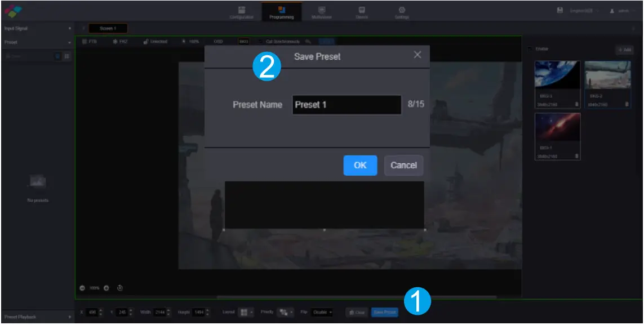Screen dimensions: 644x325
Task: Switch preset list to grid view icon
Action: coord(67,56)
